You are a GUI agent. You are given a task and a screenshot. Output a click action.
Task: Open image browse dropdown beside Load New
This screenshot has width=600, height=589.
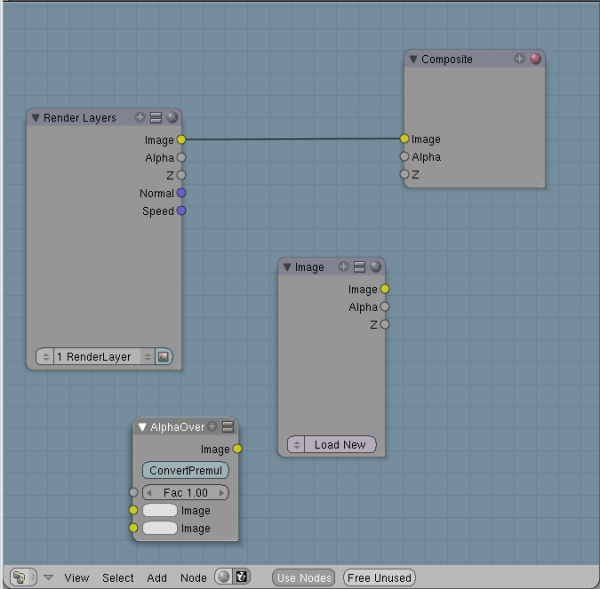click(296, 445)
